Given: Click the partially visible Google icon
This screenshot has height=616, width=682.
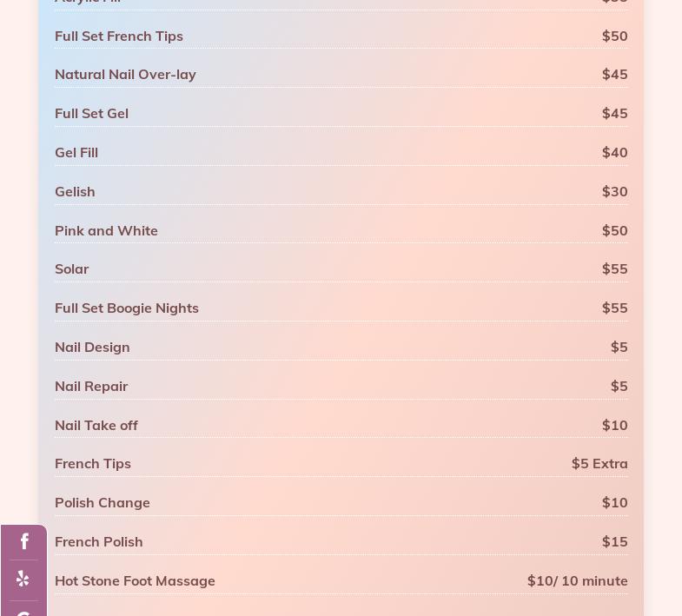Looking at the screenshot, I should click(x=23, y=611).
